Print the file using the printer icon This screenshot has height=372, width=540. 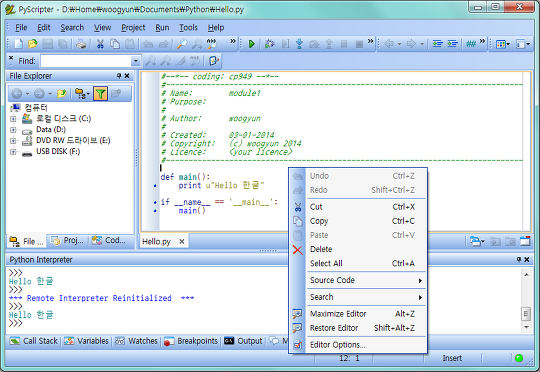(x=81, y=44)
